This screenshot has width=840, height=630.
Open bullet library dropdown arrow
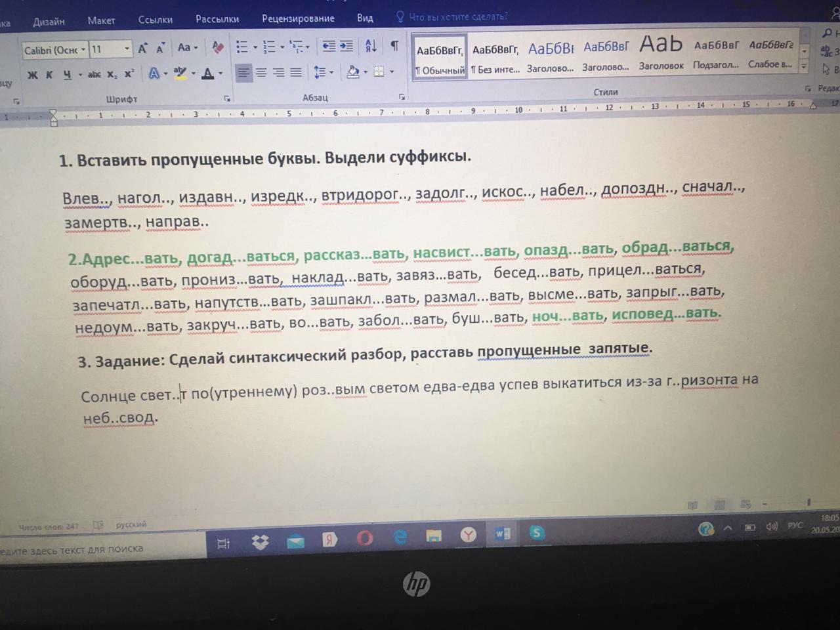pos(254,47)
